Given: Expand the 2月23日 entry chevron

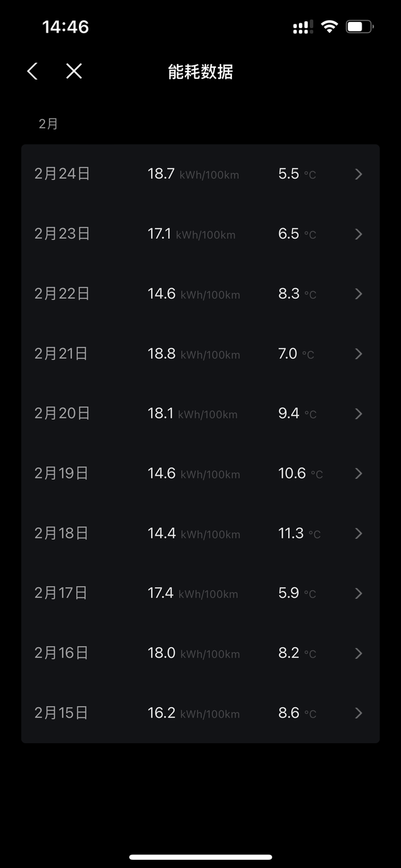Looking at the screenshot, I should click(x=358, y=234).
